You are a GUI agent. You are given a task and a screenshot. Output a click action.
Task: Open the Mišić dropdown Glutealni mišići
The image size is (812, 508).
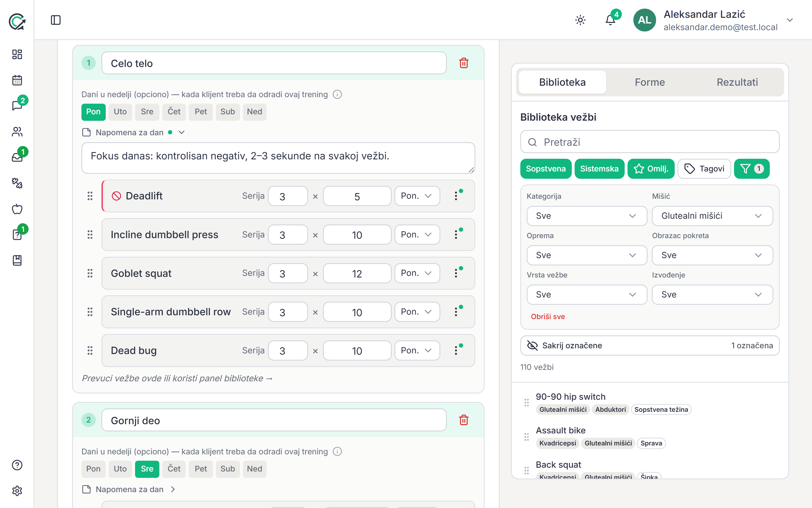(x=712, y=216)
